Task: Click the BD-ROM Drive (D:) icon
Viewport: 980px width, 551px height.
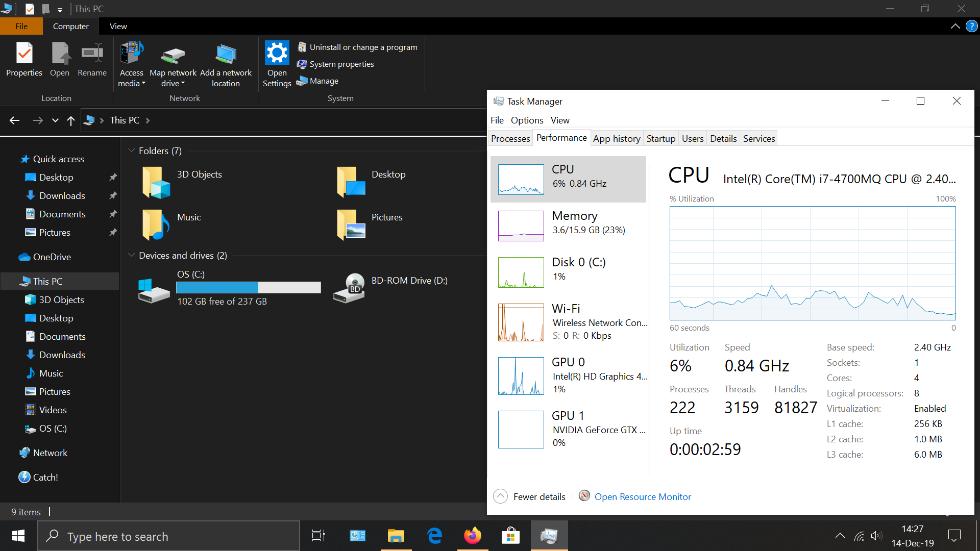Action: click(349, 289)
